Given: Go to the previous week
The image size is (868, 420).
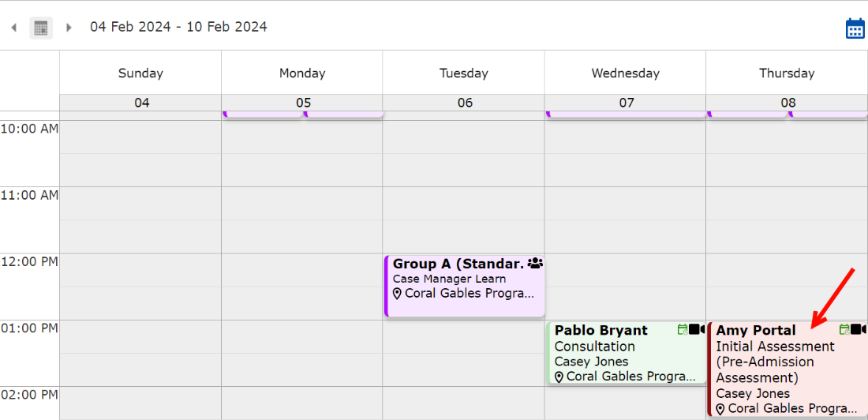Looking at the screenshot, I should pos(14,28).
